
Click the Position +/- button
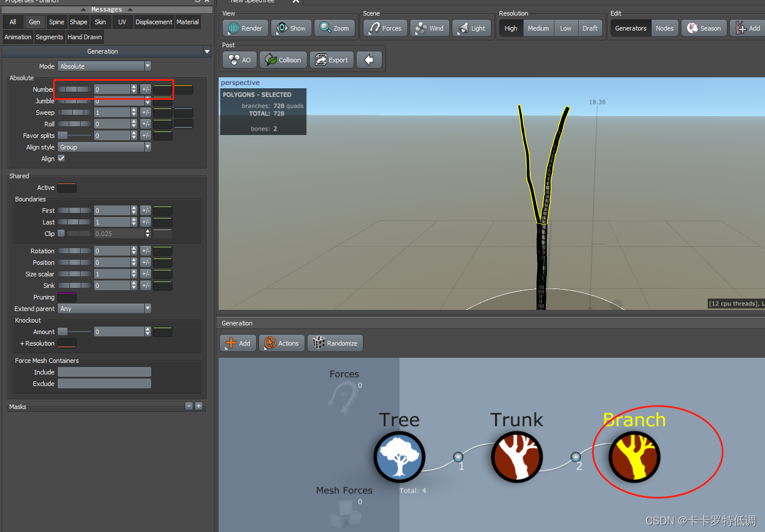[x=145, y=263]
